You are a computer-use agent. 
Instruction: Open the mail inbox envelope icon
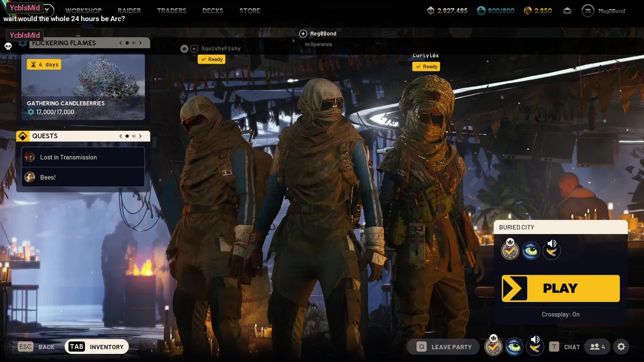point(567,11)
